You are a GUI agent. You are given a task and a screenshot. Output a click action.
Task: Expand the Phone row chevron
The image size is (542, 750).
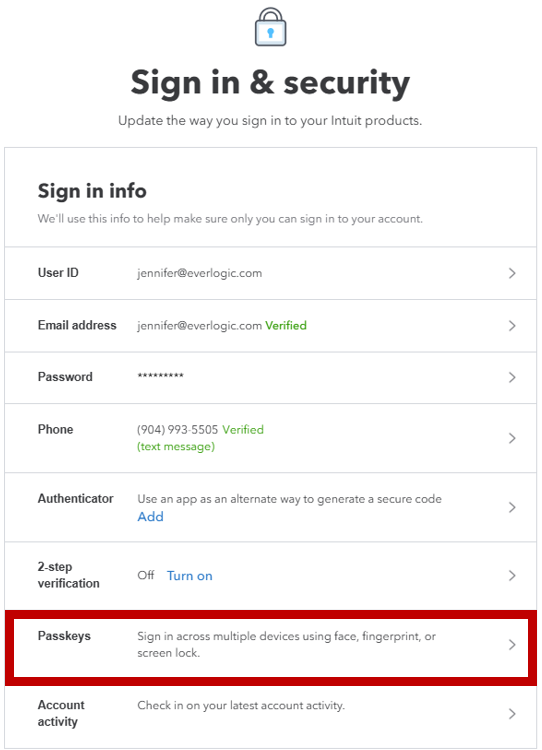click(x=512, y=438)
